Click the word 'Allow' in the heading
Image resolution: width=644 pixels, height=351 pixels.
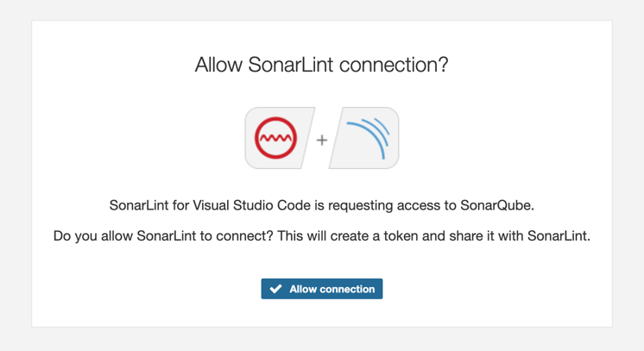(x=218, y=65)
